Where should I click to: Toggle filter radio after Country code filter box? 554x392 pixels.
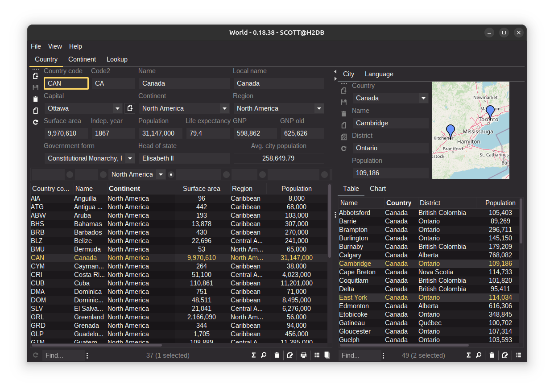(x=70, y=174)
